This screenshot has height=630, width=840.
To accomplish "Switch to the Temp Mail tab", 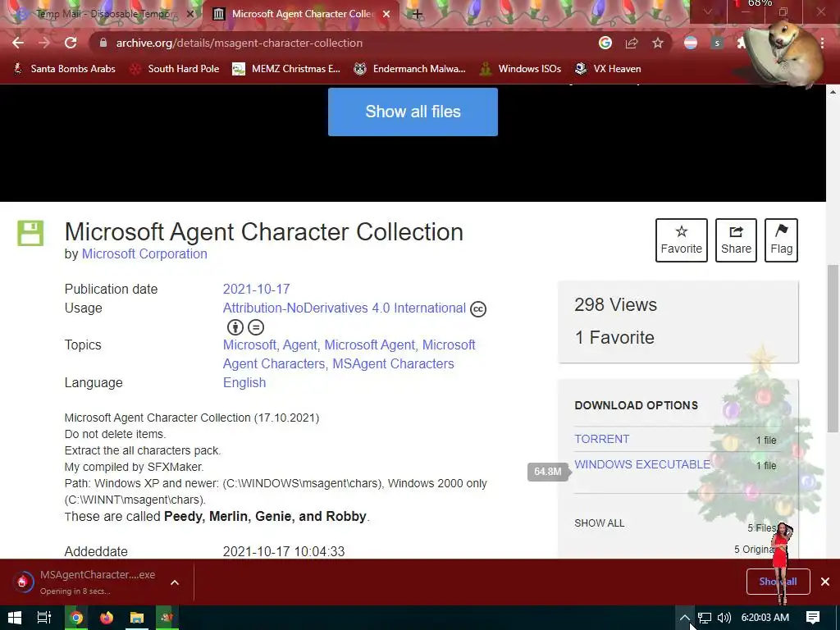I will pos(104,14).
